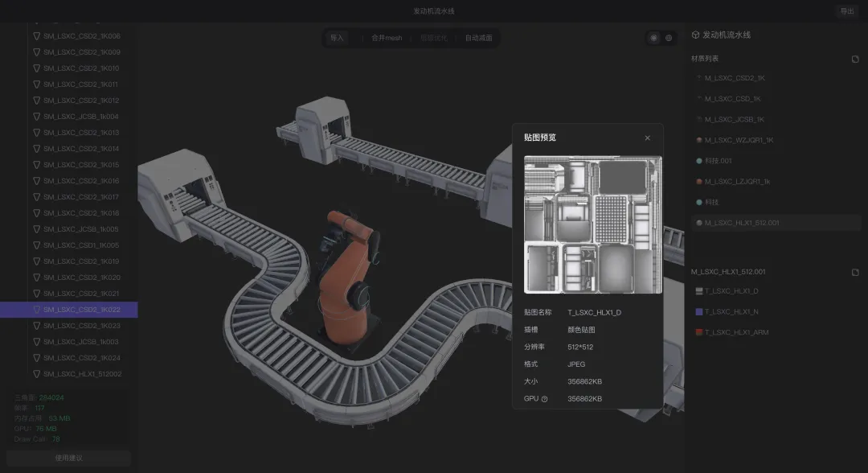Click mesh icon of SM_LSXC_CSD2_1K017
Image resolution: width=868 pixels, height=473 pixels.
click(x=36, y=196)
